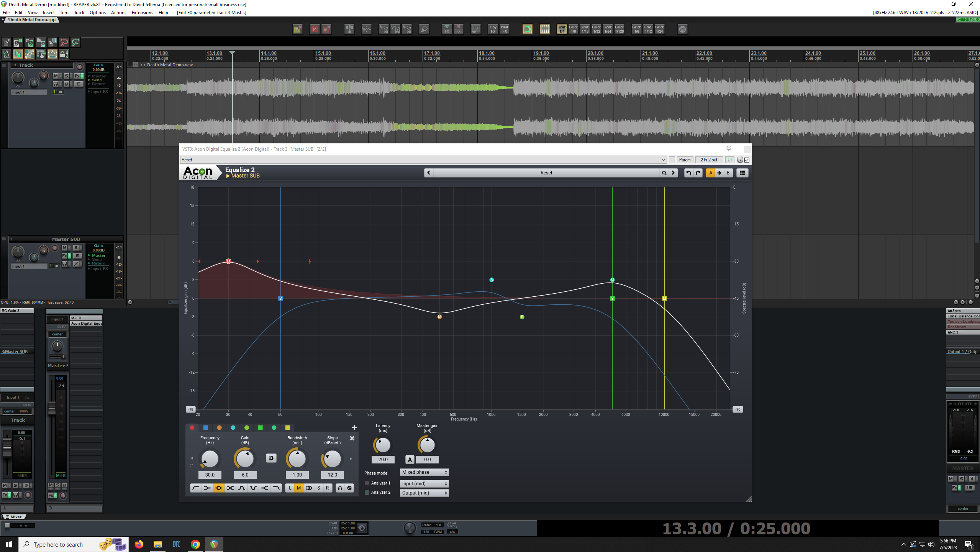The image size is (980, 552).
Task: Go to previous preset arrow in Equalize 2
Action: tap(429, 173)
